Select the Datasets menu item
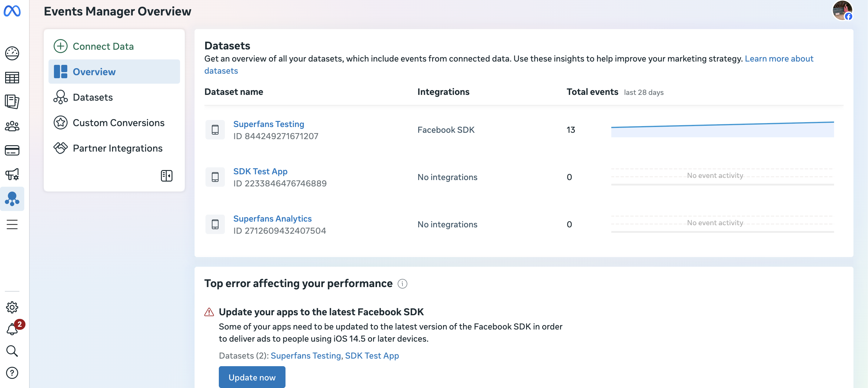 93,97
